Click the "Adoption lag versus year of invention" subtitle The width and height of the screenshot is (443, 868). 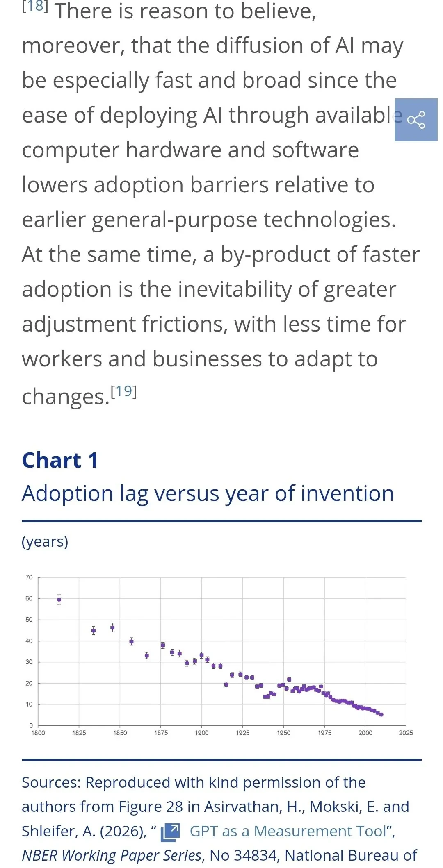point(208,493)
